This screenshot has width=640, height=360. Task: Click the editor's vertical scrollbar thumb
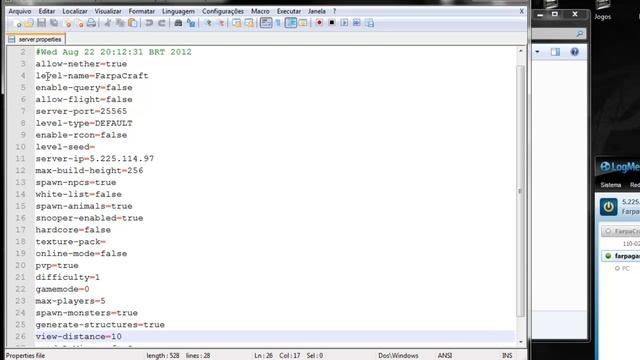click(520, 191)
